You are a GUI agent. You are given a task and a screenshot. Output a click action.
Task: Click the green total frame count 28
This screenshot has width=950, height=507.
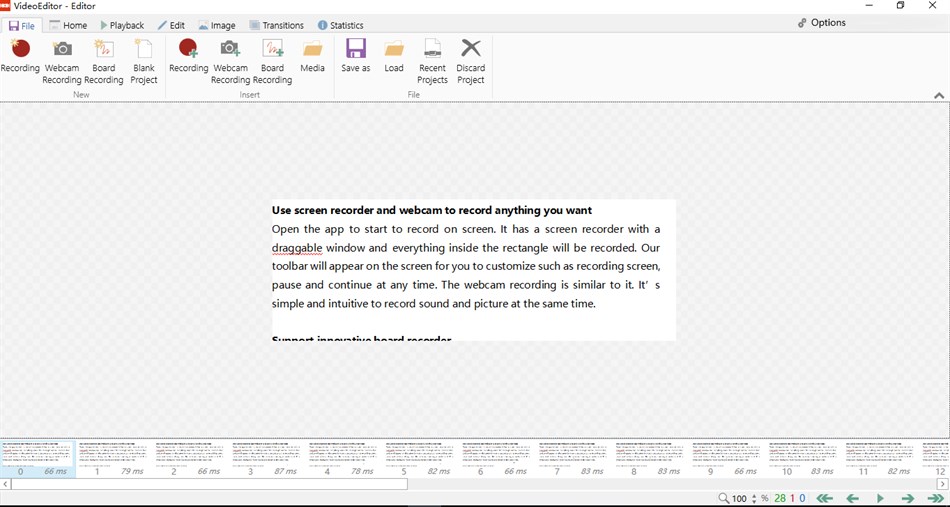780,499
